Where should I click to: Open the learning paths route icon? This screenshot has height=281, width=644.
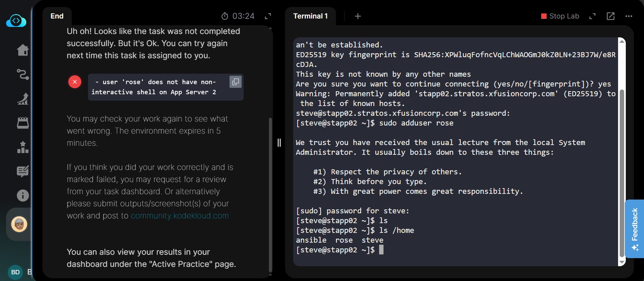pyautogui.click(x=23, y=74)
